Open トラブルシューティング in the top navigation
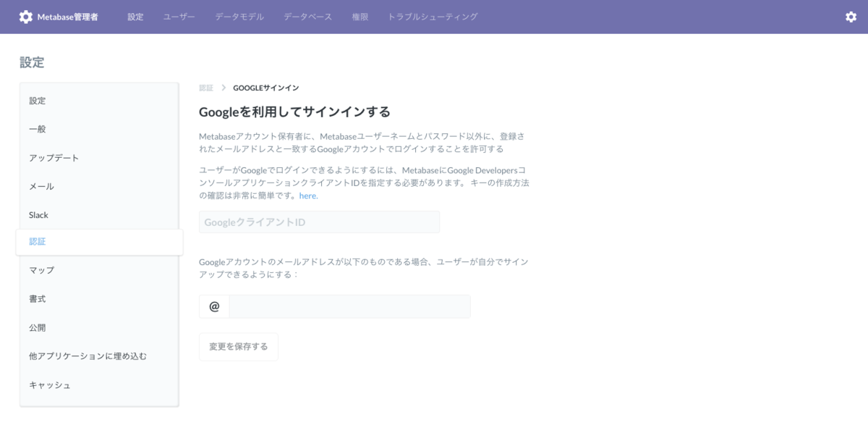This screenshot has height=433, width=868. (433, 17)
